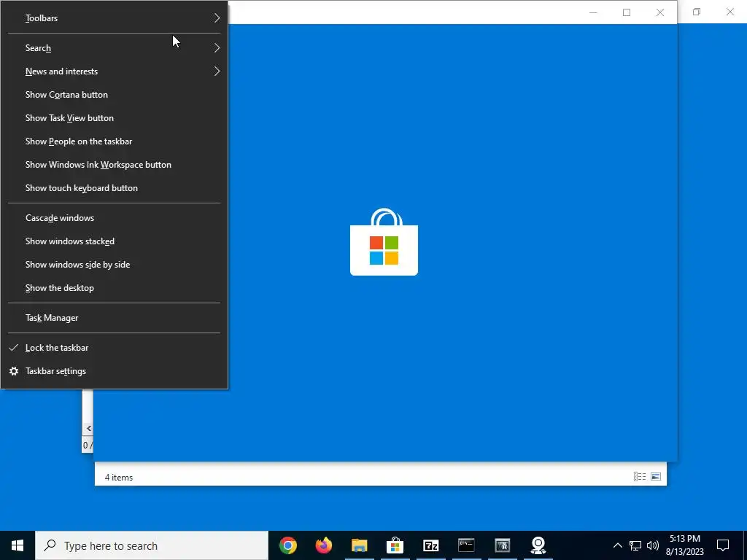Image resolution: width=747 pixels, height=560 pixels.
Task: Expand the News and interests submenu
Action: [x=115, y=71]
